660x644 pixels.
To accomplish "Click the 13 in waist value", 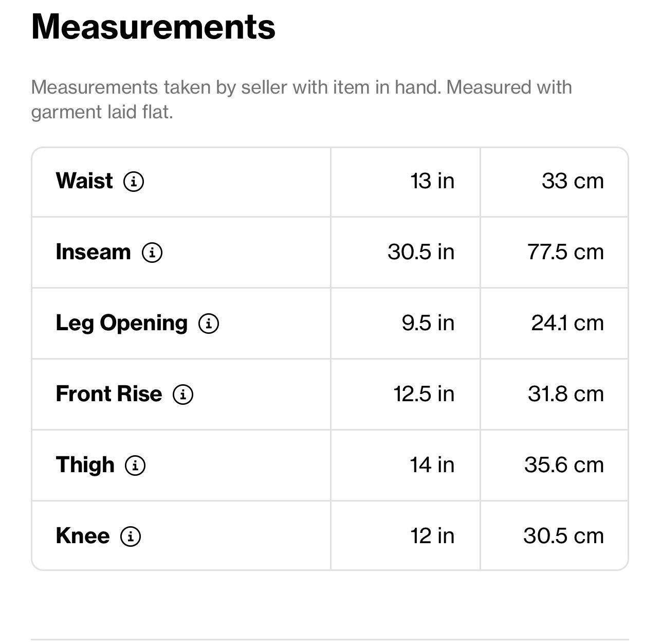I will coord(432,181).
